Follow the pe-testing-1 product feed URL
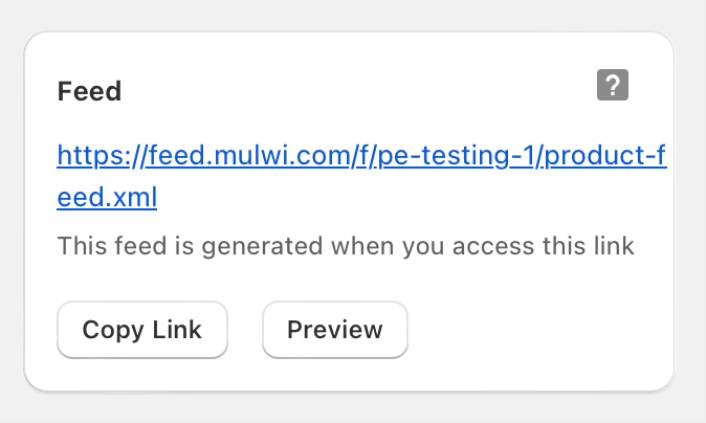The image size is (706, 423). [361, 156]
